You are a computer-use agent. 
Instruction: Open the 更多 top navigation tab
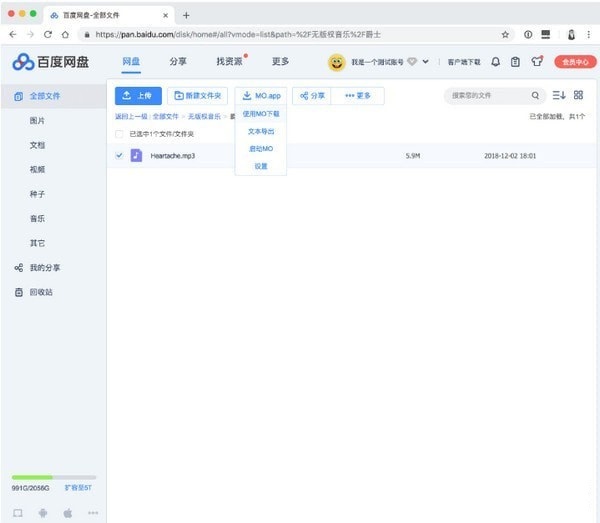coord(280,61)
